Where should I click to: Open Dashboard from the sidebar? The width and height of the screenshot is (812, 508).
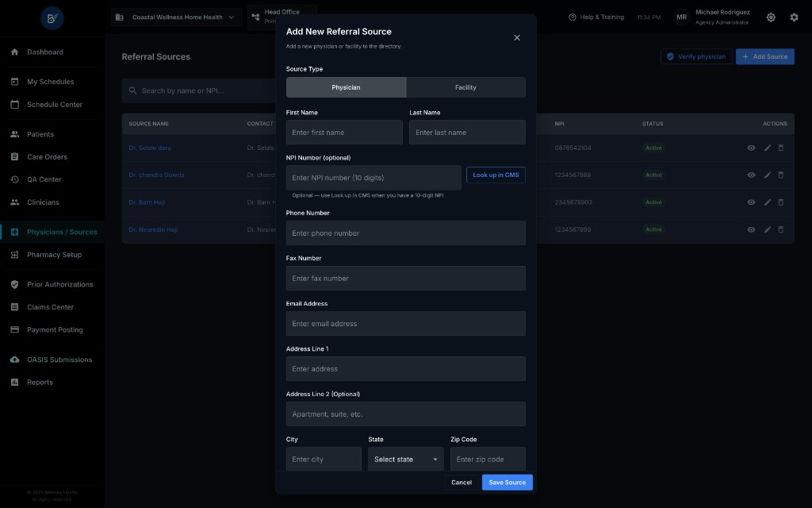[x=45, y=52]
